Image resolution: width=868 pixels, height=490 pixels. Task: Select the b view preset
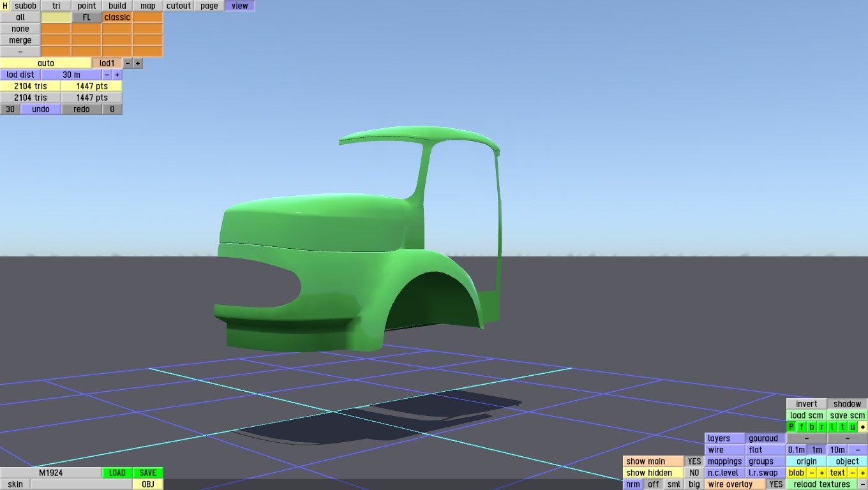[x=812, y=427]
